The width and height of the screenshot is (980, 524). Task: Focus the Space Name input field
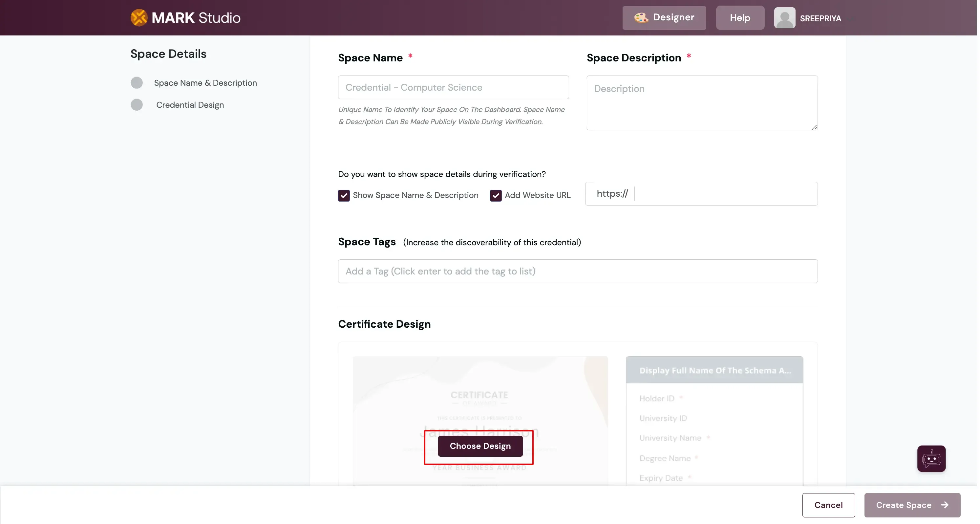453,88
